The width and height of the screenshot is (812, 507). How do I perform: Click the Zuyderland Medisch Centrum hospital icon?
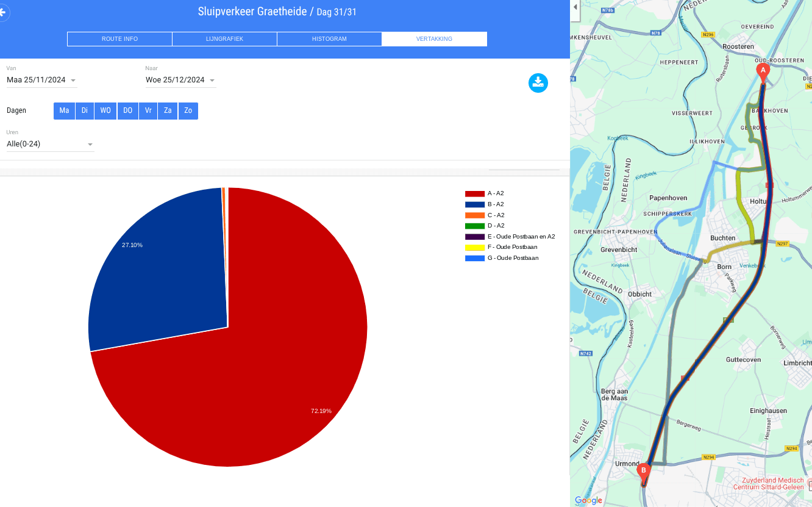(x=810, y=485)
